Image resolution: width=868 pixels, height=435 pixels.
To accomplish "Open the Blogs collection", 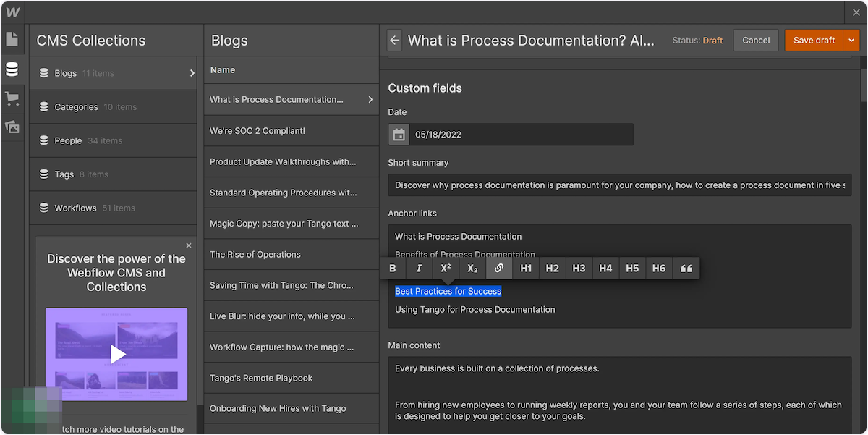I will [x=113, y=73].
